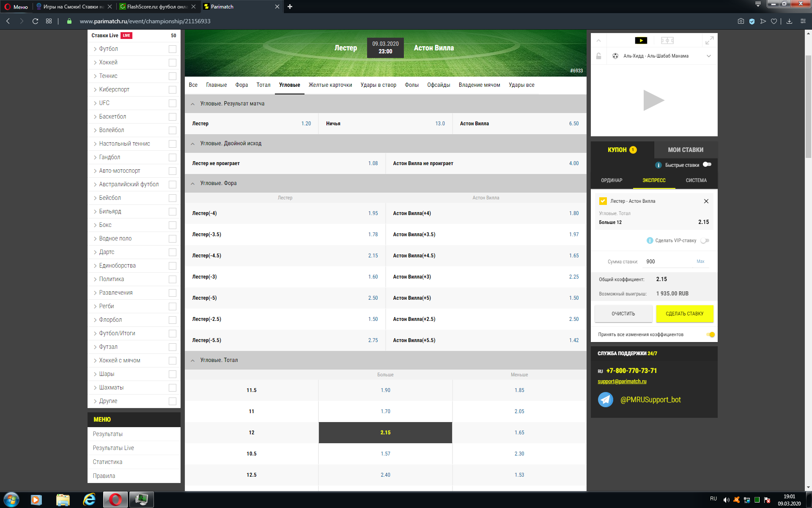Click the ОЧИСТИТЬ button
This screenshot has width=812, height=508.
pyautogui.click(x=623, y=314)
